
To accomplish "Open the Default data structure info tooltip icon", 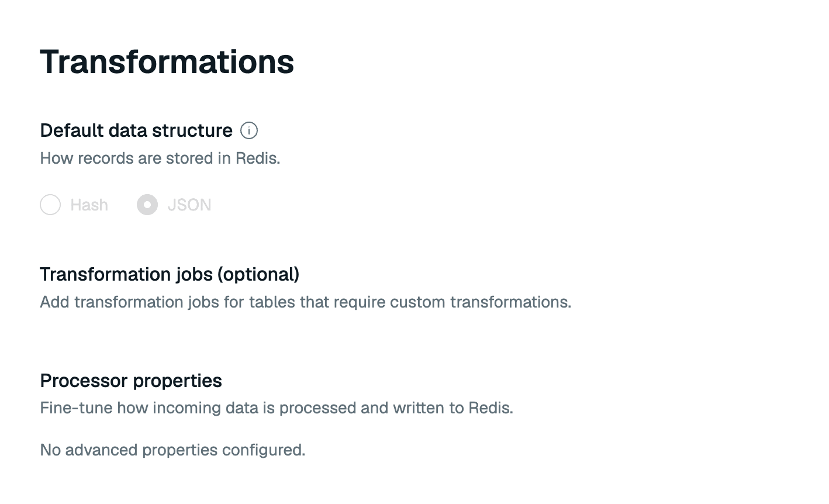I will pos(249,130).
